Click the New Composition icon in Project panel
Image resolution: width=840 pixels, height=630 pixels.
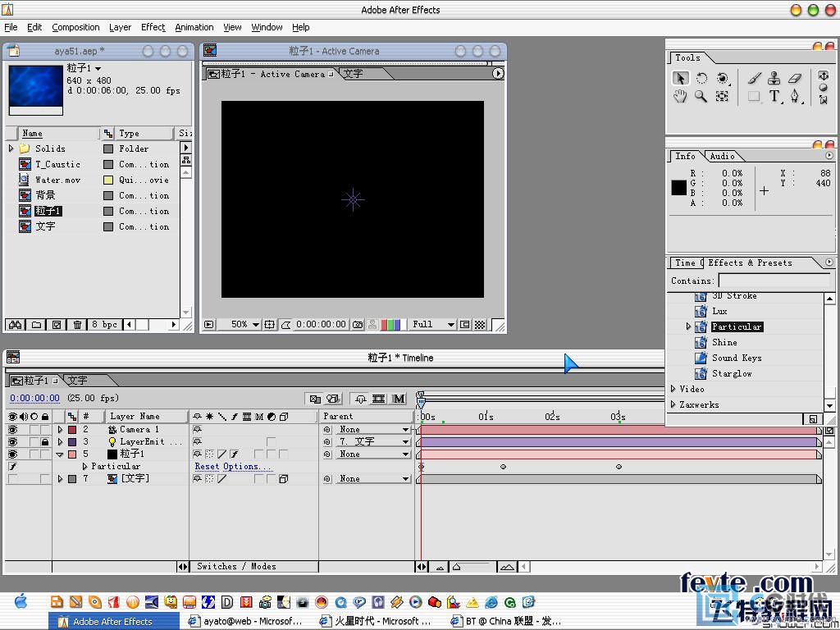tap(57, 325)
